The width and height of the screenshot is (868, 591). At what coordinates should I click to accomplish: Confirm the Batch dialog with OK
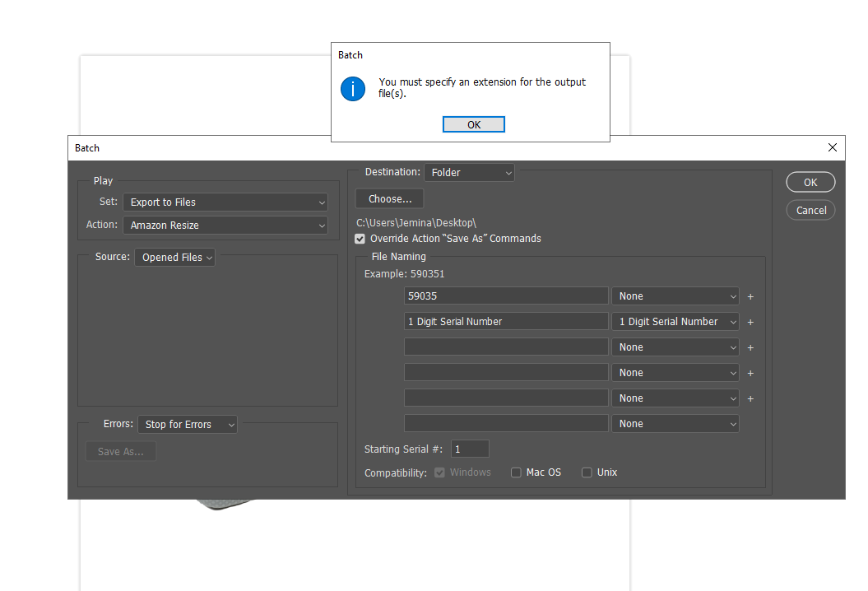click(x=810, y=182)
